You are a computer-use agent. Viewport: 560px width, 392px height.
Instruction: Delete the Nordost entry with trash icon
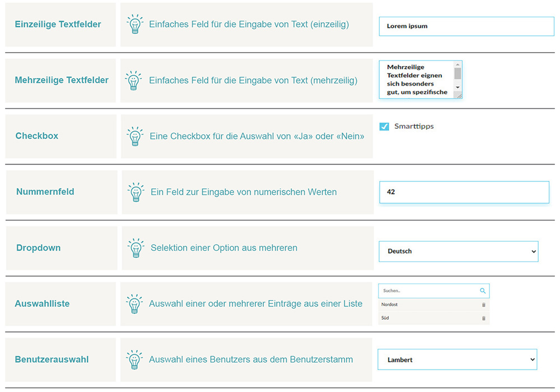click(x=484, y=305)
